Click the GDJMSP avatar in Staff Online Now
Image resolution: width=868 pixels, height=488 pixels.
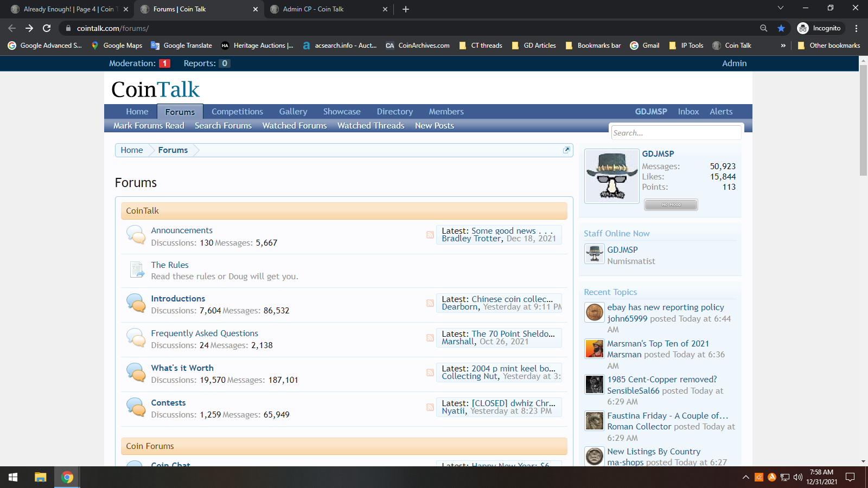coord(595,254)
